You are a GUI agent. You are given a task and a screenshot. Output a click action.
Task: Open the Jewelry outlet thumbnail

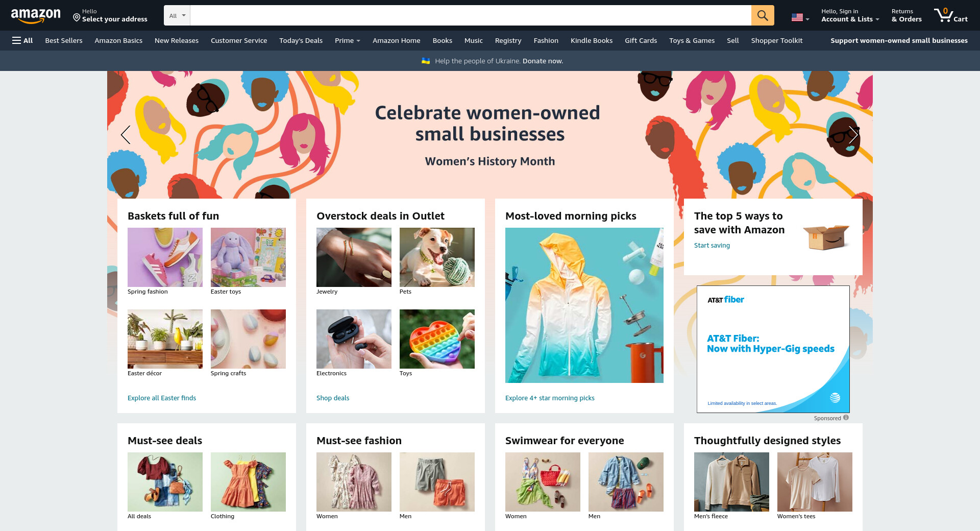[354, 257]
